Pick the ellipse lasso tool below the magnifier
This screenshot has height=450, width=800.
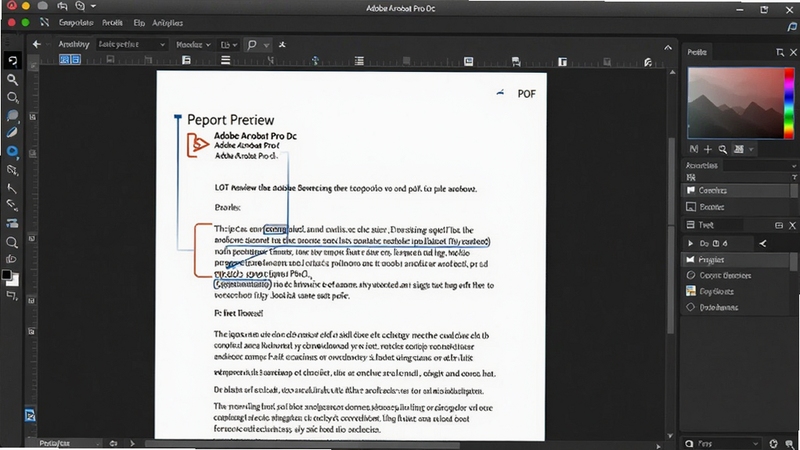(x=12, y=97)
